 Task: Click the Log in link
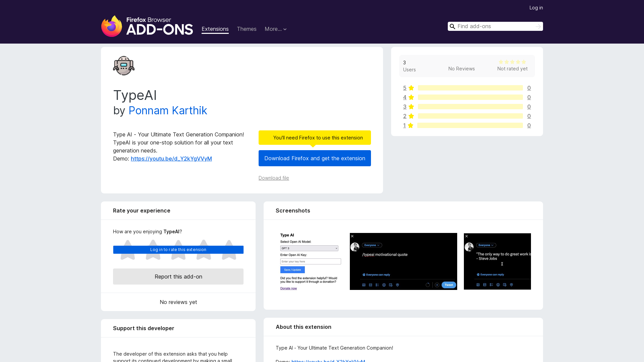(536, 8)
